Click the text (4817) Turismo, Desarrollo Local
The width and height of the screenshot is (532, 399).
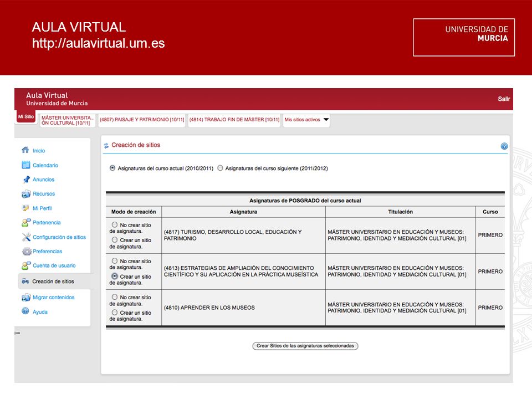232,235
